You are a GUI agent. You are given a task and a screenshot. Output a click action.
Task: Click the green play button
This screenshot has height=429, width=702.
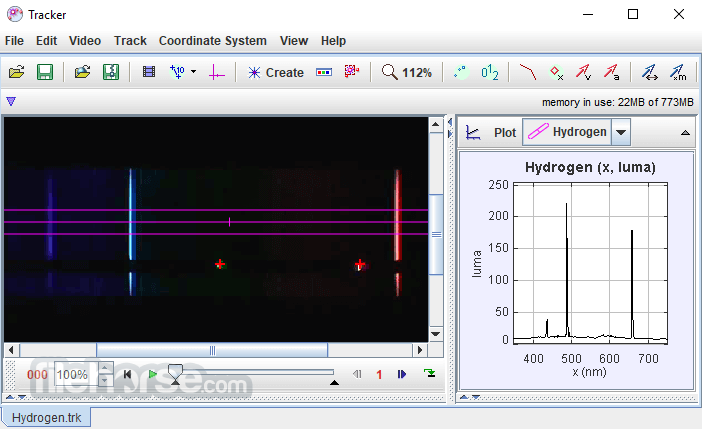(x=152, y=374)
